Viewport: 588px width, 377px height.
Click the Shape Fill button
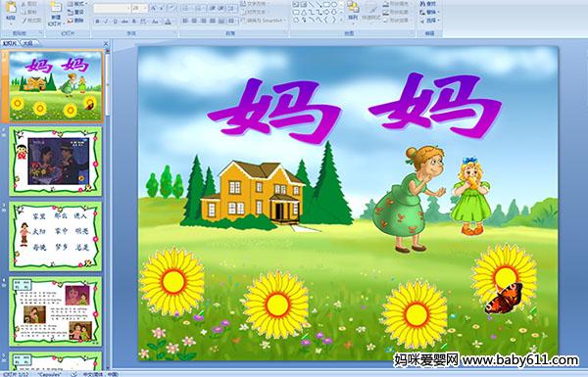coord(396,4)
